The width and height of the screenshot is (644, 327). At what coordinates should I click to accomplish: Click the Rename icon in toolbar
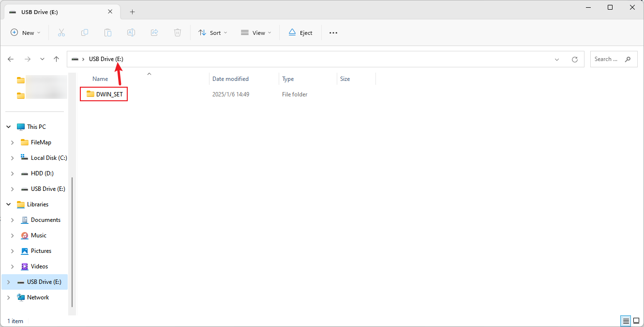[x=131, y=32]
